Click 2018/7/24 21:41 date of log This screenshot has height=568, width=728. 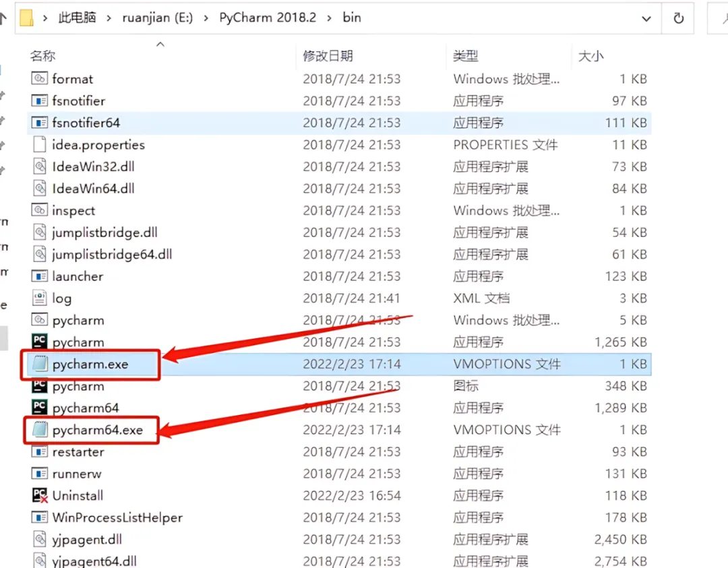click(351, 298)
